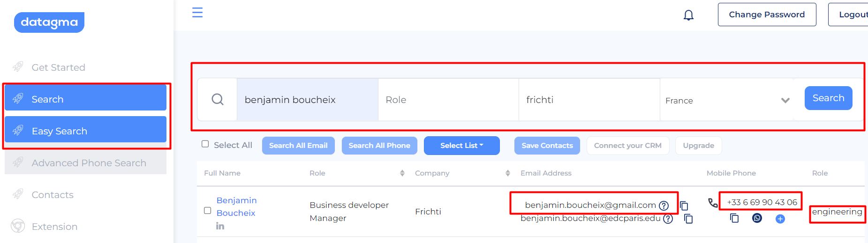Open Easy Search in sidebar
The width and height of the screenshot is (868, 243).
(85, 131)
